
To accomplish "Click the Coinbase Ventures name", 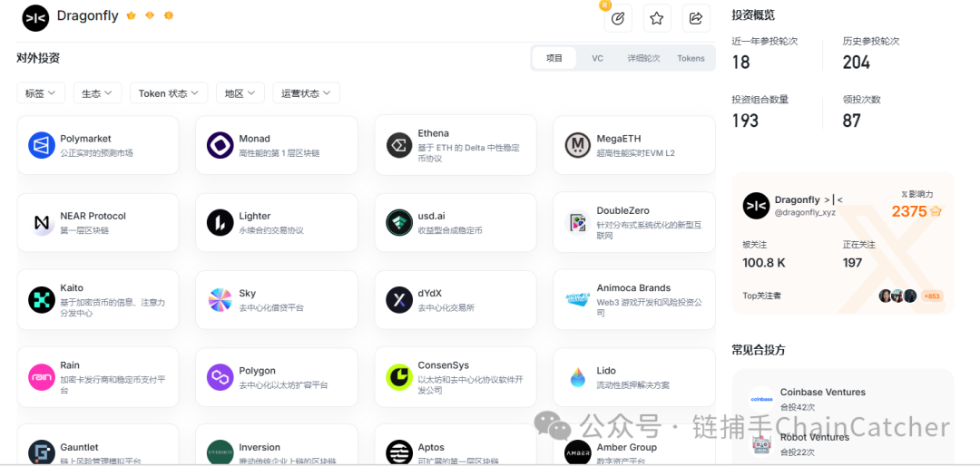I will click(x=822, y=393).
